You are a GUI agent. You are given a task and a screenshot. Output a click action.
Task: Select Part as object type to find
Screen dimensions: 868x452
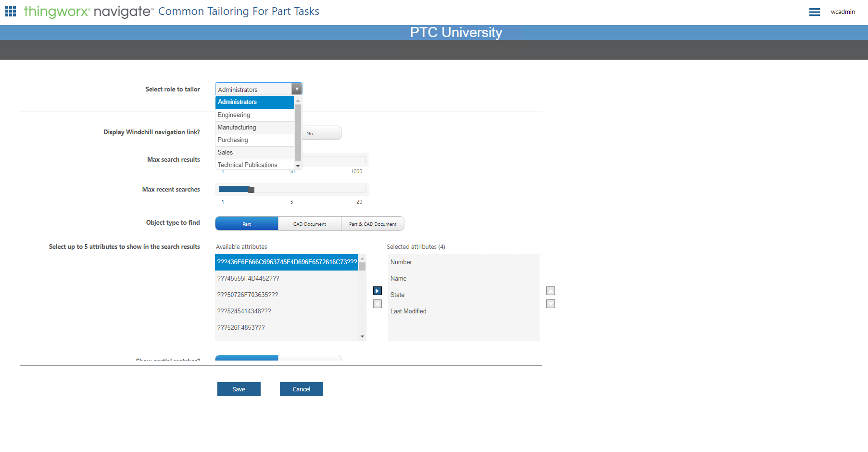[246, 223]
